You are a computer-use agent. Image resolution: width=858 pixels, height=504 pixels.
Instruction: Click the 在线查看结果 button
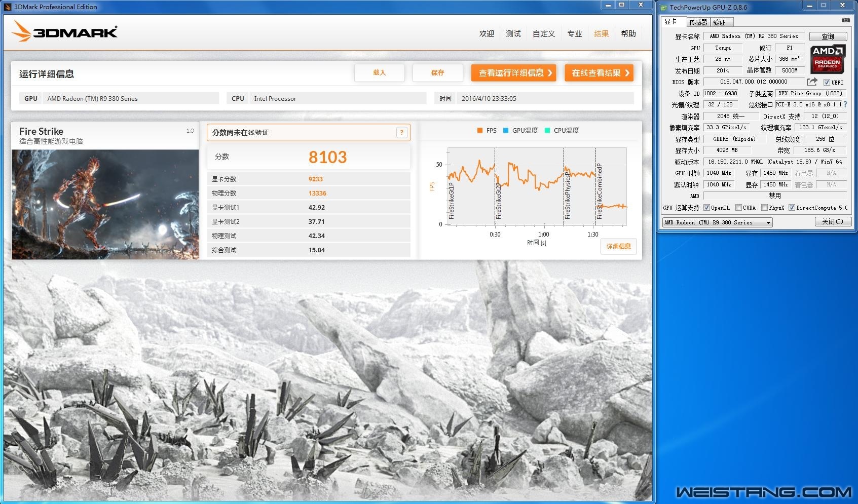pos(600,73)
